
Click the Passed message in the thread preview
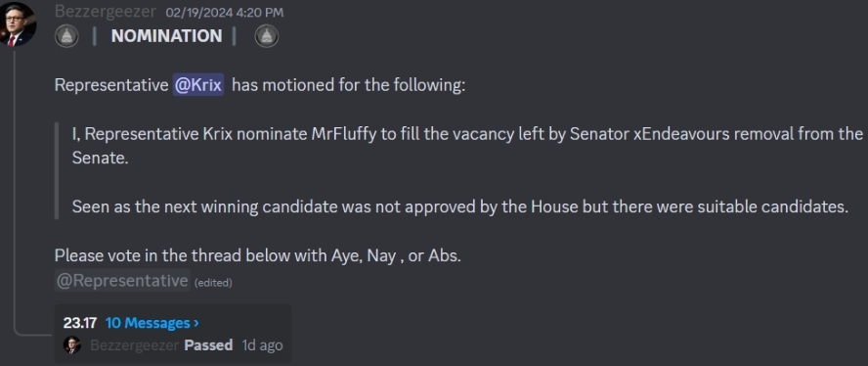pos(208,344)
